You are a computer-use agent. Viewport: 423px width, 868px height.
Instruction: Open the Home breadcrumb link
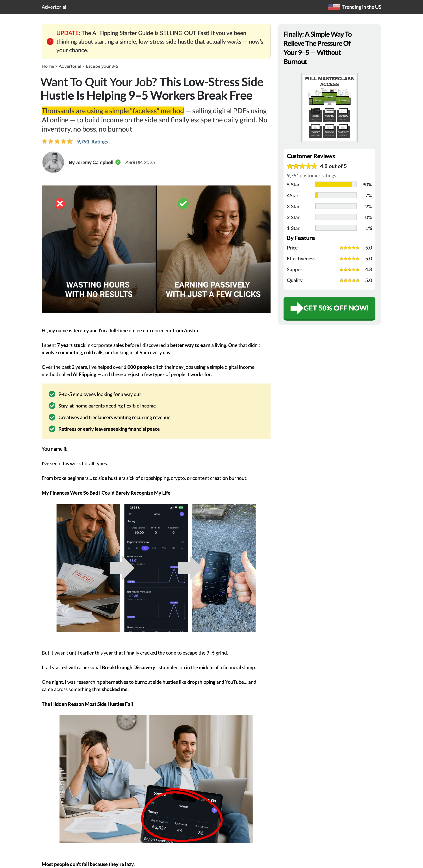(48, 66)
